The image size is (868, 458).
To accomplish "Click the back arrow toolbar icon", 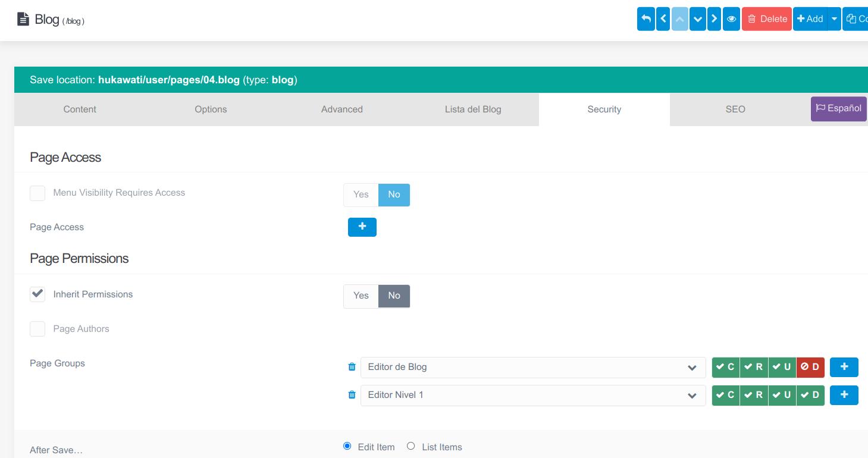I will [645, 19].
